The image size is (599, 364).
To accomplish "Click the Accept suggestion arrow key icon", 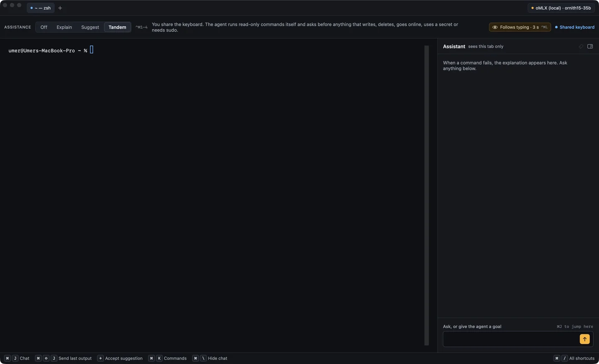I will pyautogui.click(x=100, y=358).
